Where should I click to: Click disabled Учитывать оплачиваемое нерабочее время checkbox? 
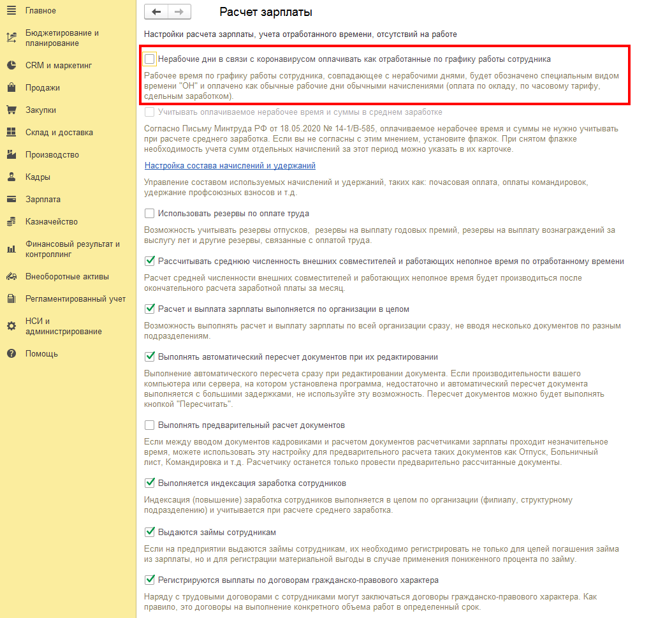coord(150,112)
